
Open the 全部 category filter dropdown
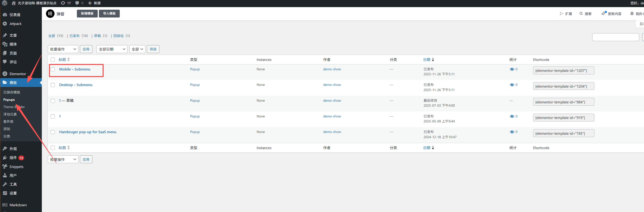137,49
